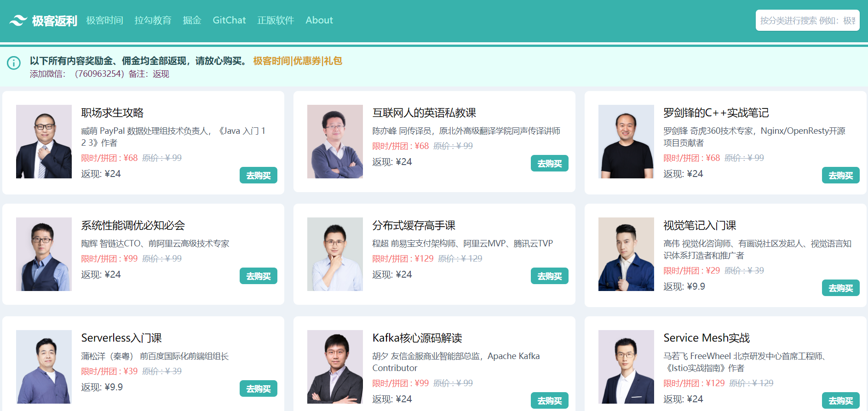Open instructor photo of 罗剑锋的C++实战笔记
Viewport: 868px width, 411px height.
click(626, 142)
